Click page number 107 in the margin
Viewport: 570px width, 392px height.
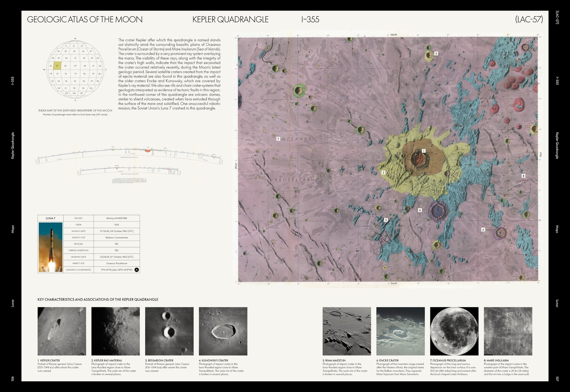557,378
